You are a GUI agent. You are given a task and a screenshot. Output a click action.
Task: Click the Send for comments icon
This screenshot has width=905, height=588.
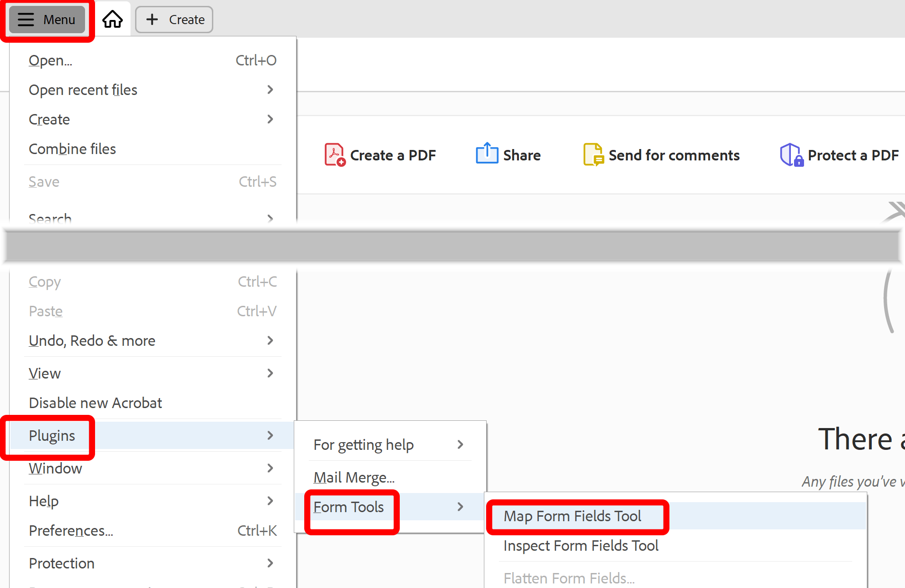pyautogui.click(x=593, y=154)
